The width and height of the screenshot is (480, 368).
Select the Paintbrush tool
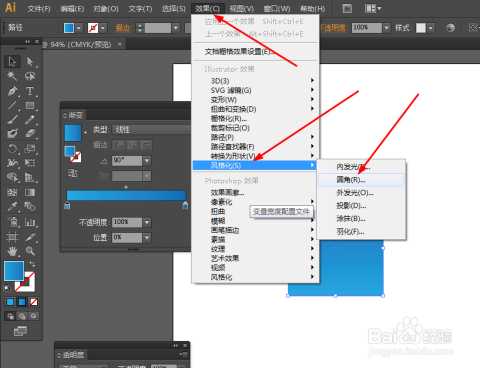pos(12,119)
